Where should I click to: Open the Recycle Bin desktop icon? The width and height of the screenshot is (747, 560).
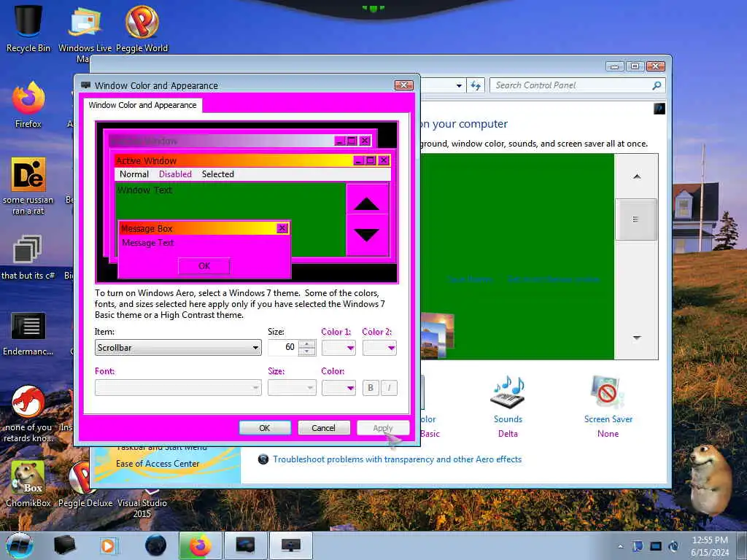(x=28, y=26)
